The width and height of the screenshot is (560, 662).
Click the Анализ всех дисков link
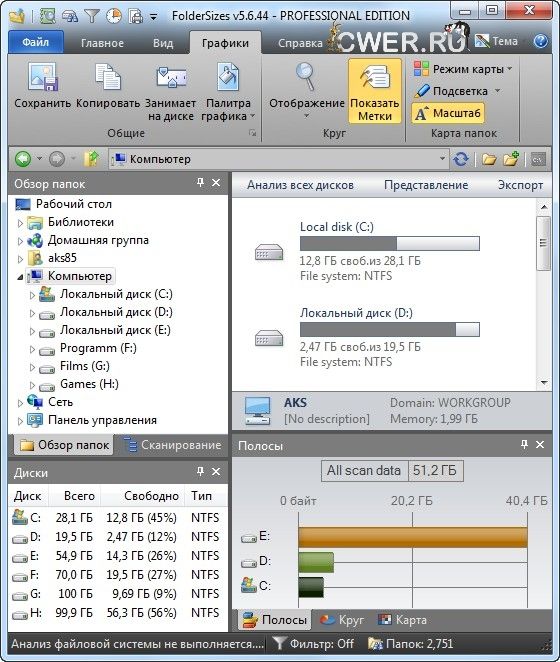tap(300, 185)
